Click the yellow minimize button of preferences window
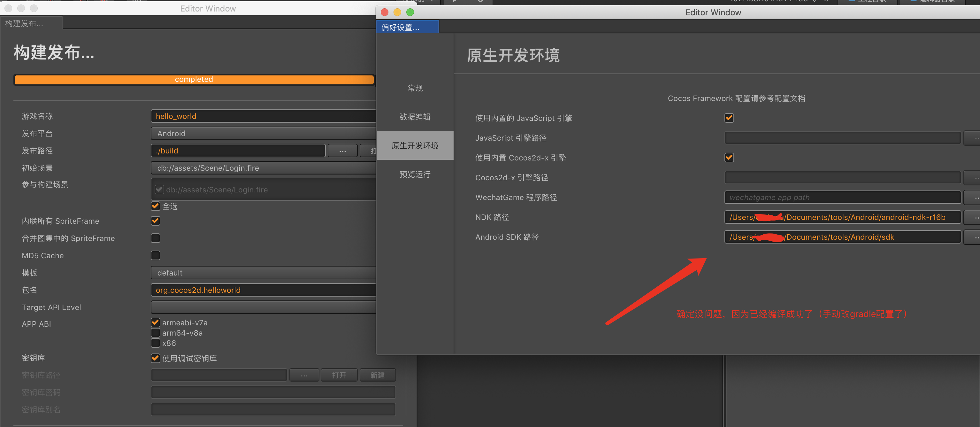 click(x=397, y=12)
